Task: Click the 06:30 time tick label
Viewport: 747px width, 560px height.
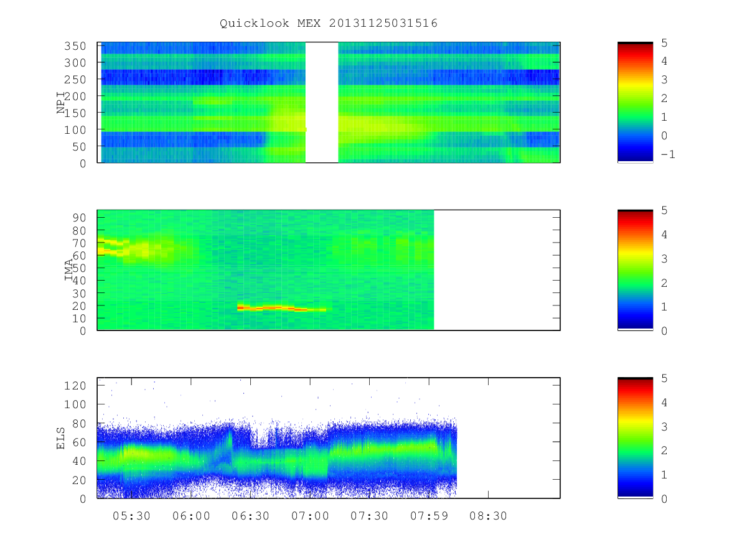Action: click(250, 516)
